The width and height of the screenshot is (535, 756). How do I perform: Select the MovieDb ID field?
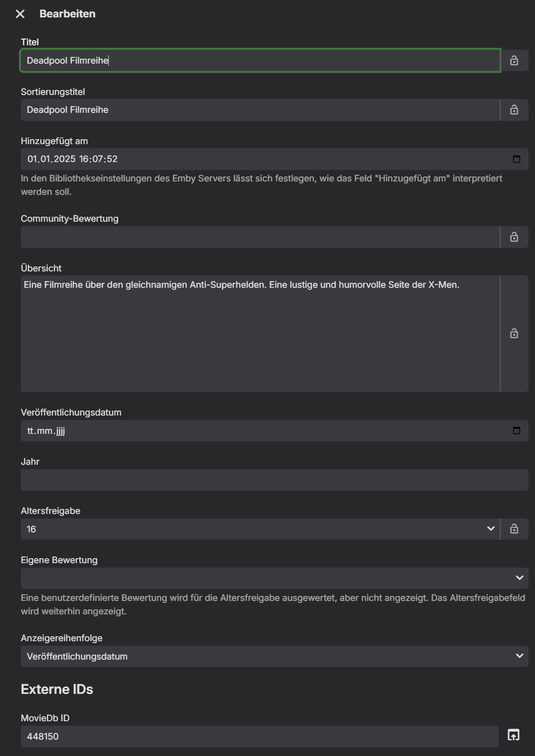click(259, 736)
